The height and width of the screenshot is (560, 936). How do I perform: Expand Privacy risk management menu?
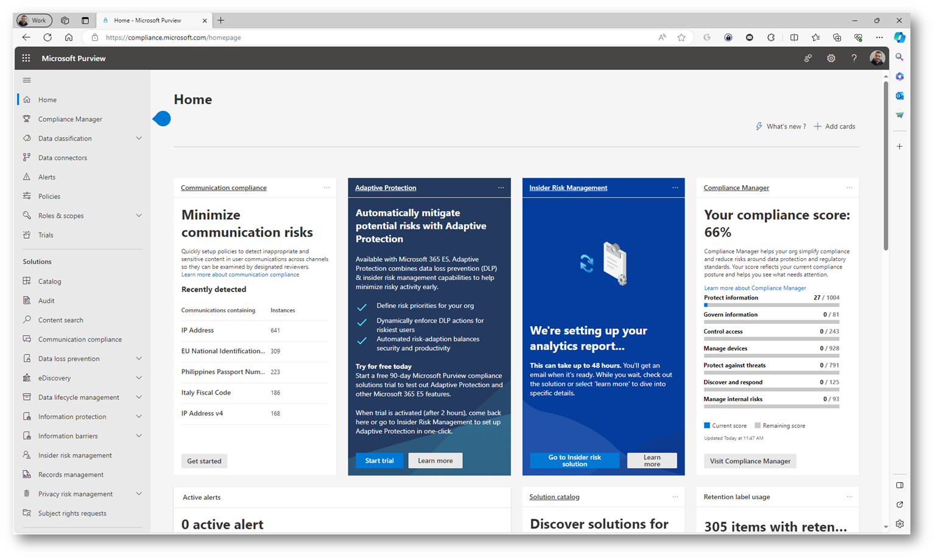click(139, 494)
